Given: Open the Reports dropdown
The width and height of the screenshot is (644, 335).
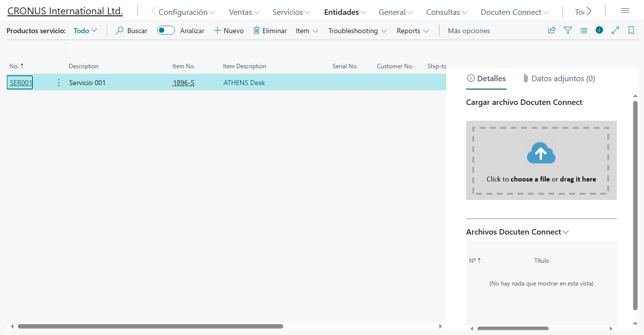Looking at the screenshot, I should pyautogui.click(x=412, y=30).
